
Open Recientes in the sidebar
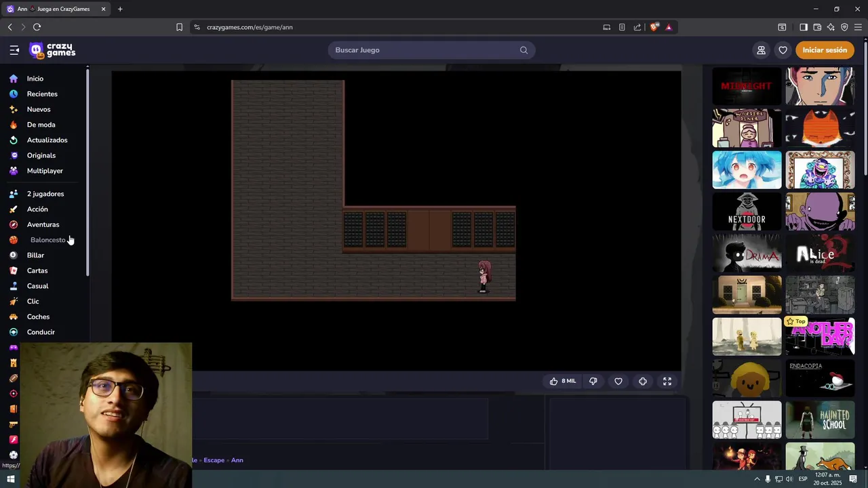click(x=42, y=94)
